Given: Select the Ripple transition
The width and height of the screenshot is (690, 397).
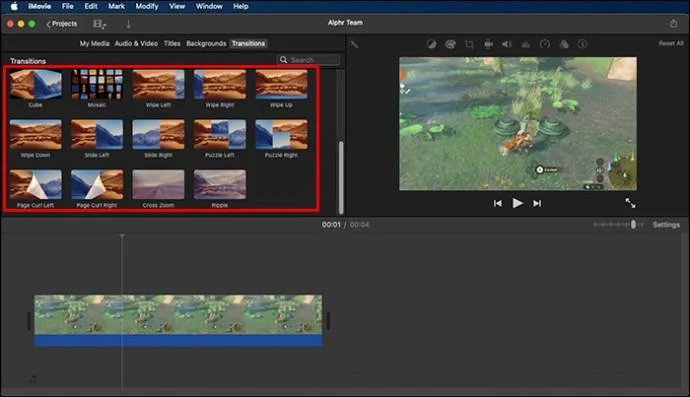Looking at the screenshot, I should 220,185.
